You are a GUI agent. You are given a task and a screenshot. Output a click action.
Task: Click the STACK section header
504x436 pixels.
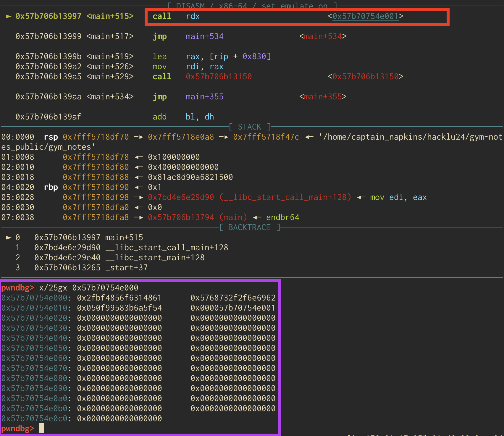pyautogui.click(x=250, y=127)
